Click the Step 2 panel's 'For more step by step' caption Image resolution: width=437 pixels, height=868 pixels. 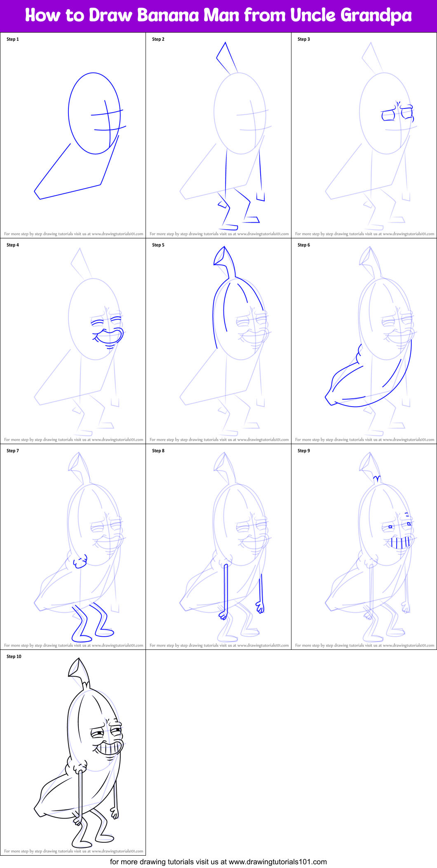click(x=219, y=234)
